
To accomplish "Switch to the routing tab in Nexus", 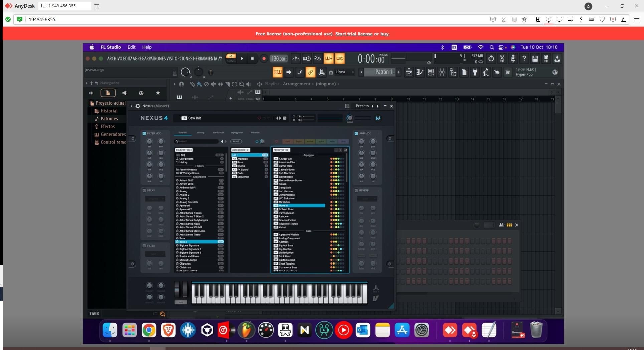I will [x=200, y=133].
